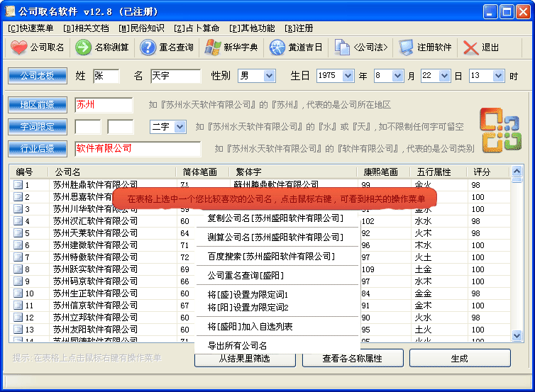The image size is (535, 392).
Task: Click the first 字词限定 text box
Action: 88,127
